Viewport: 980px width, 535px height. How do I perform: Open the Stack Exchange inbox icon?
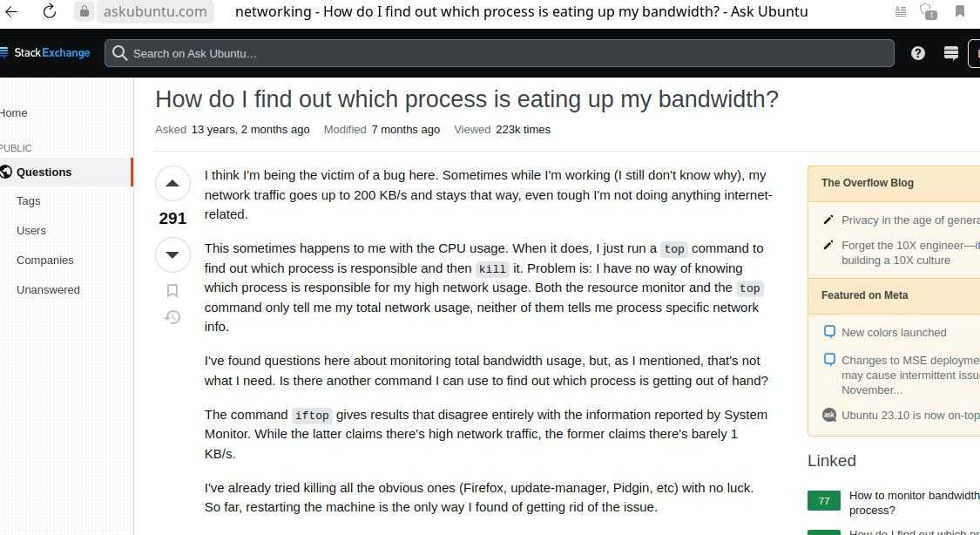point(951,53)
